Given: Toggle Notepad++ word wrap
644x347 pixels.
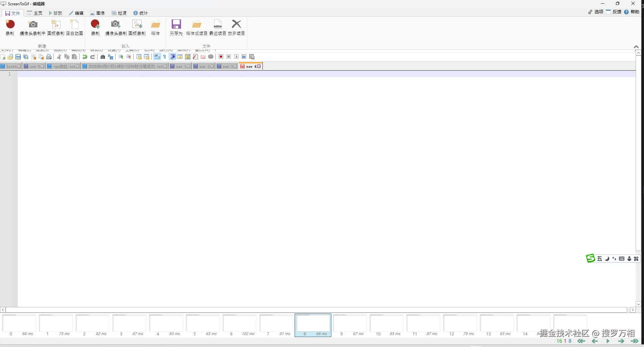Looking at the screenshot, I should pos(157,57).
